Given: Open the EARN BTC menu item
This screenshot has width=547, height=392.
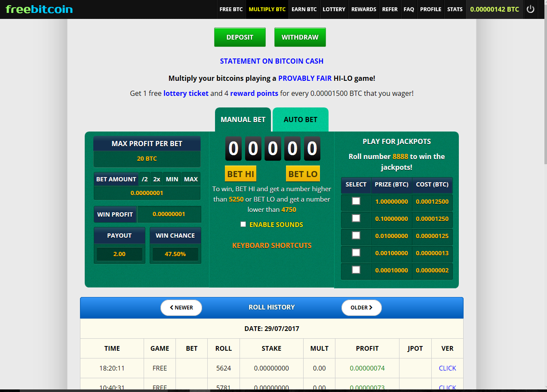Looking at the screenshot, I should click(304, 9).
